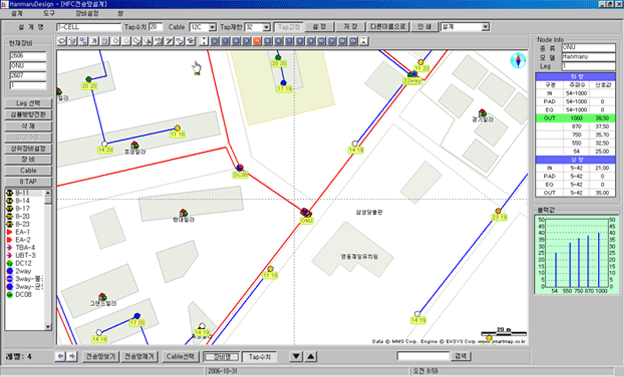This screenshot has height=377, width=624.
Task: Select the DC12 item in the equipment list
Action: (x=23, y=263)
